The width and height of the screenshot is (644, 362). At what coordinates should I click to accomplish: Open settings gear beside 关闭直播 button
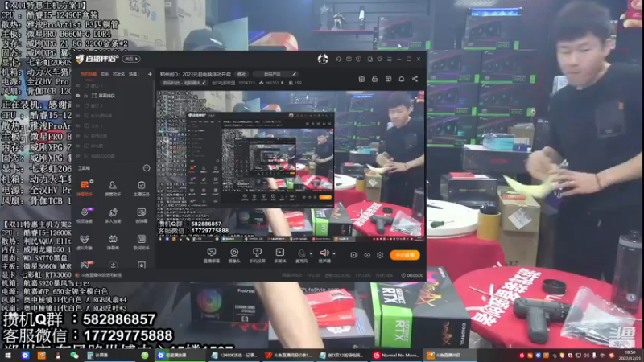click(380, 255)
